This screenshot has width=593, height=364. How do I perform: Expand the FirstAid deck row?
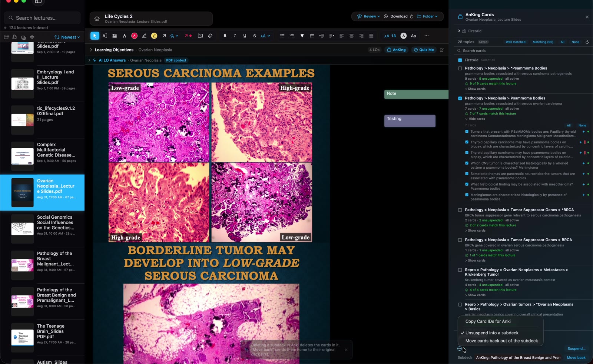coord(459,31)
